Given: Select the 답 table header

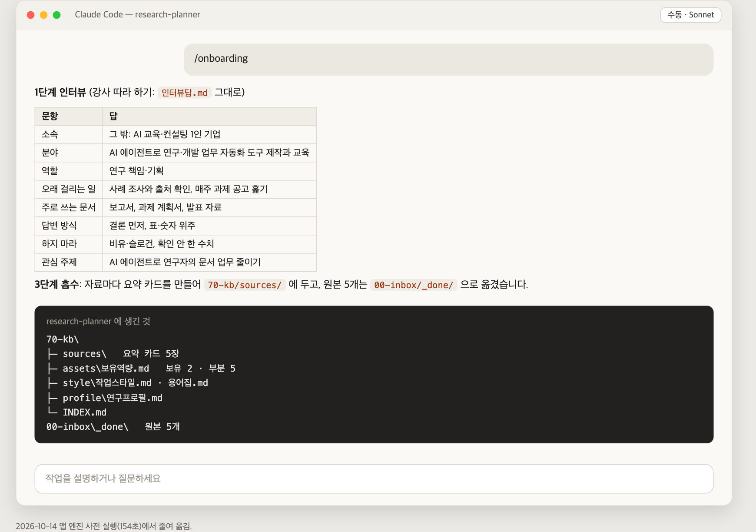Looking at the screenshot, I should tap(209, 116).
